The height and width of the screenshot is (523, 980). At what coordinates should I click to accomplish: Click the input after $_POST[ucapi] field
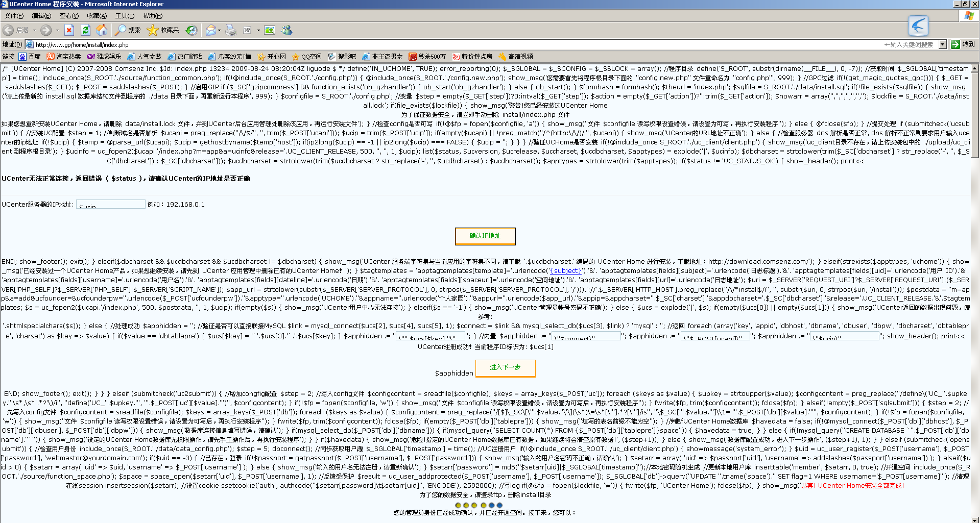coord(845,336)
